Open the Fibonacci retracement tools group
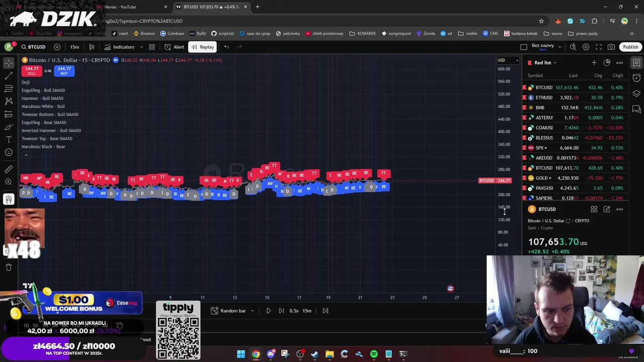Image resolution: width=644 pixels, height=362 pixels. point(9,88)
